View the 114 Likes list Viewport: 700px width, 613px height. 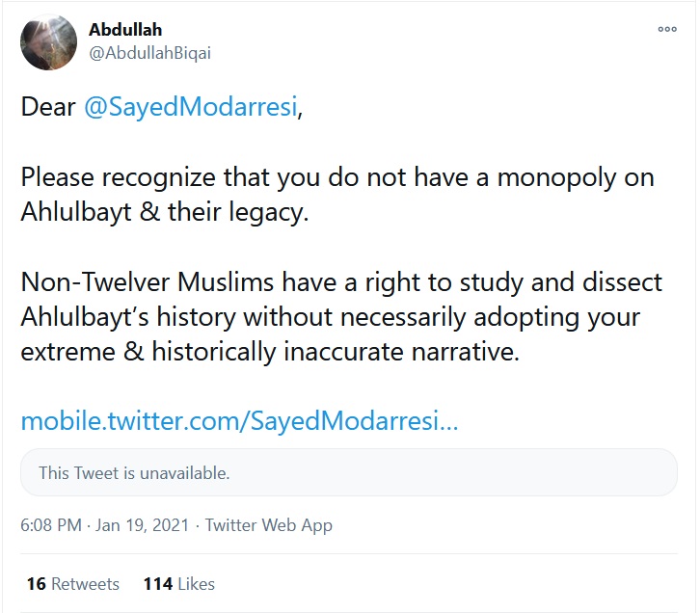click(x=178, y=583)
